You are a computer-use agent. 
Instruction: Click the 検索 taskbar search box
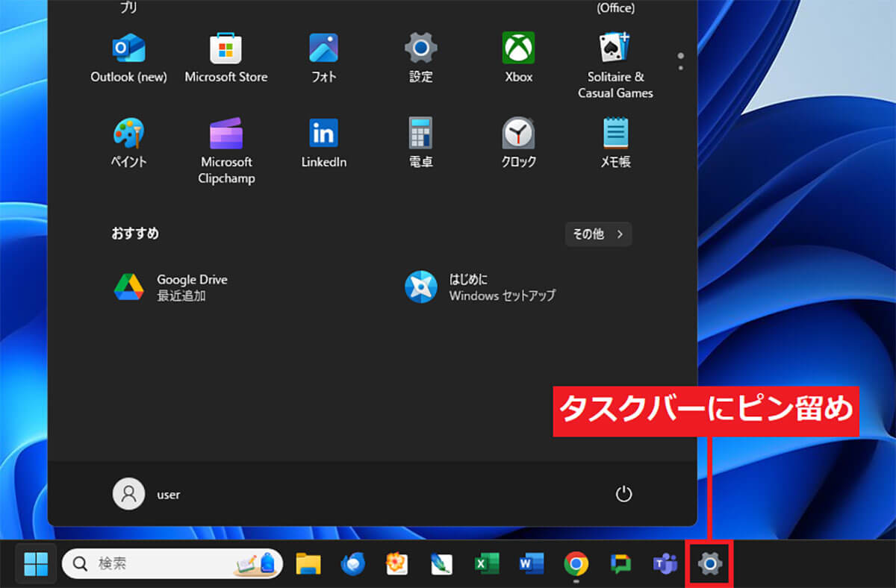click(x=172, y=564)
